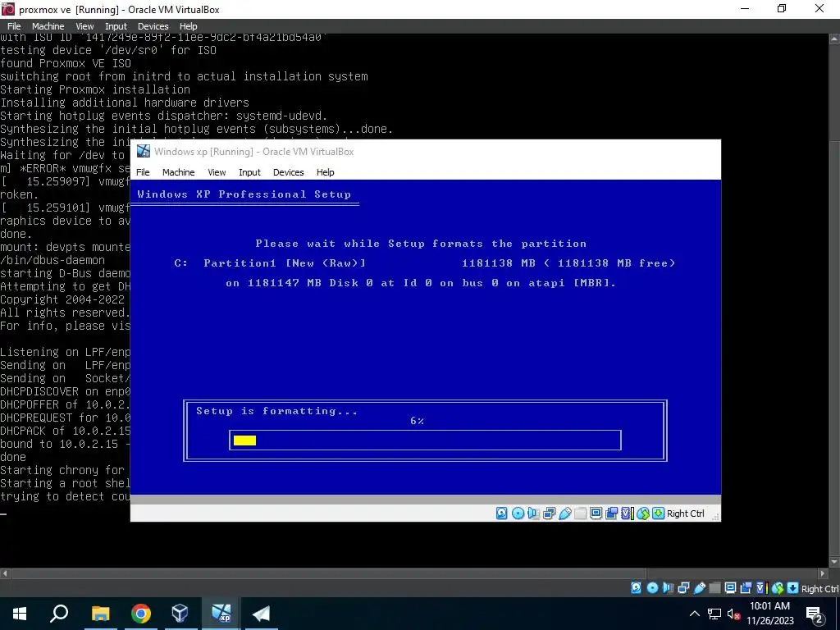The image size is (840, 630).
Task: Click mouse integration indicator in Windows xp status bar
Action: click(643, 514)
